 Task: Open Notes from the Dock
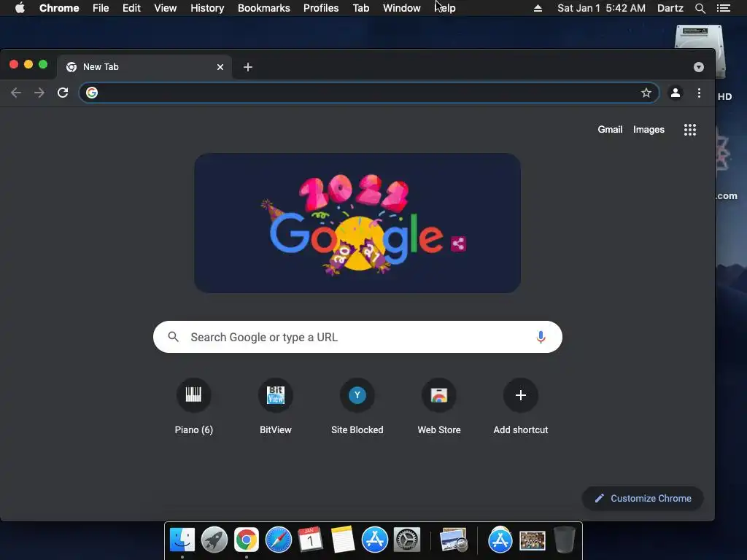[343, 540]
